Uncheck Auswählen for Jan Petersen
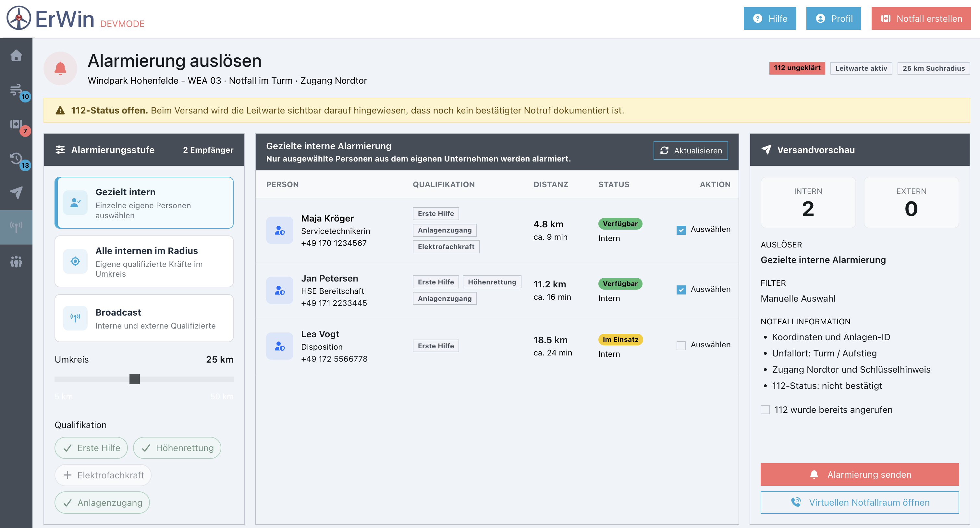980x528 pixels. point(681,290)
